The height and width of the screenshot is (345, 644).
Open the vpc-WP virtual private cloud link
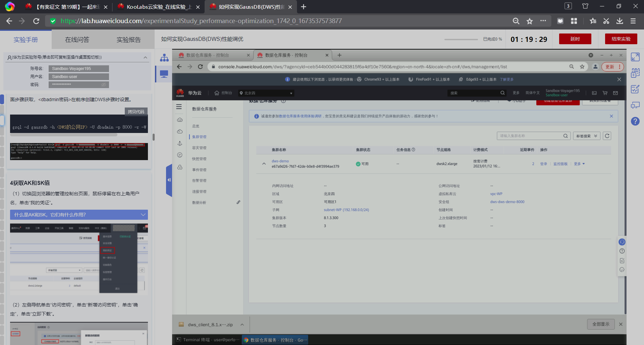[x=496, y=194]
